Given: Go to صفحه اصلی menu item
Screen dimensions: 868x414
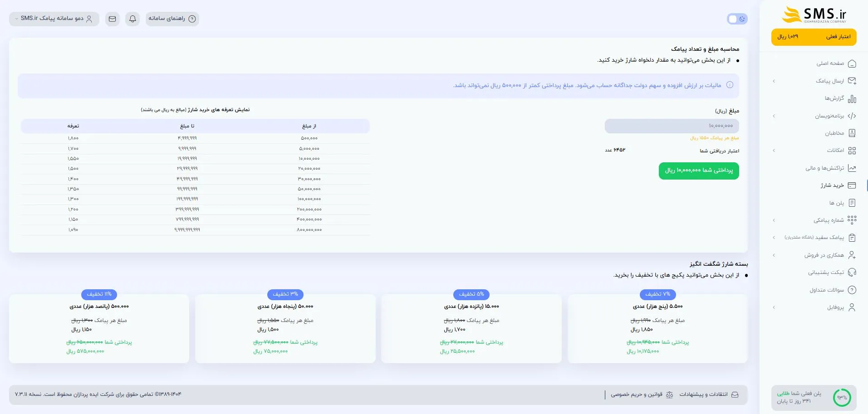Looking at the screenshot, I should click(x=853, y=63).
